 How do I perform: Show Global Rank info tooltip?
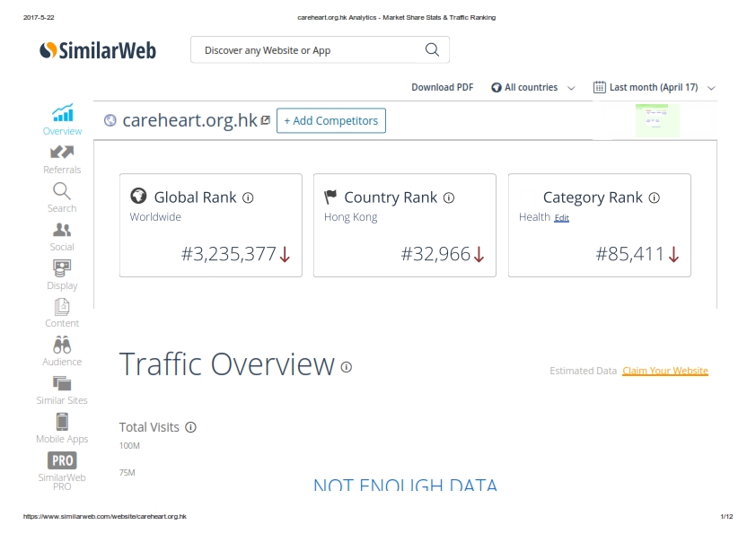coord(248,197)
